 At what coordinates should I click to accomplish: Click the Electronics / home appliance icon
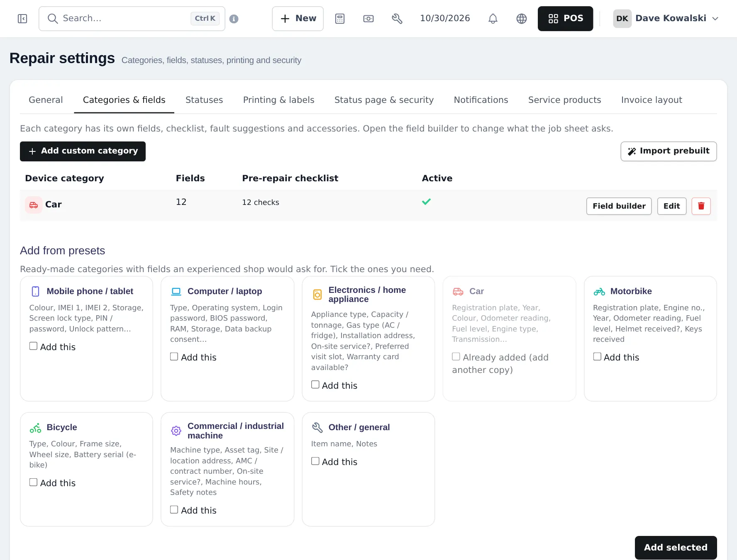[317, 295]
